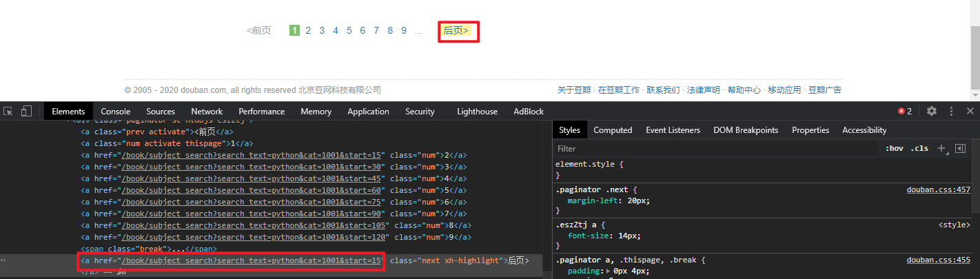Open the Accessibility pane

point(864,130)
